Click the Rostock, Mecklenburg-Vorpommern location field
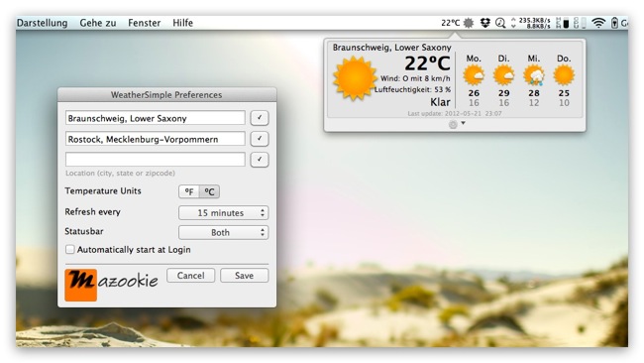Screen dimensions: 644x363 pyautogui.click(x=156, y=139)
